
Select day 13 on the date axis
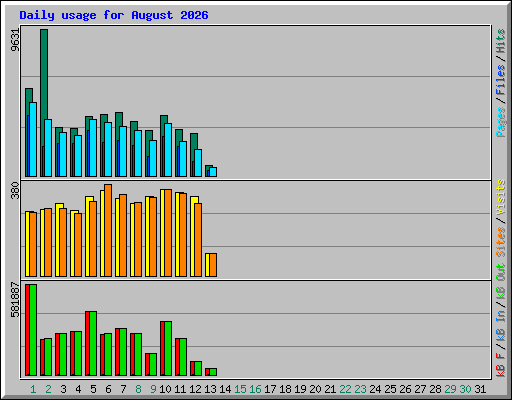pos(210,389)
